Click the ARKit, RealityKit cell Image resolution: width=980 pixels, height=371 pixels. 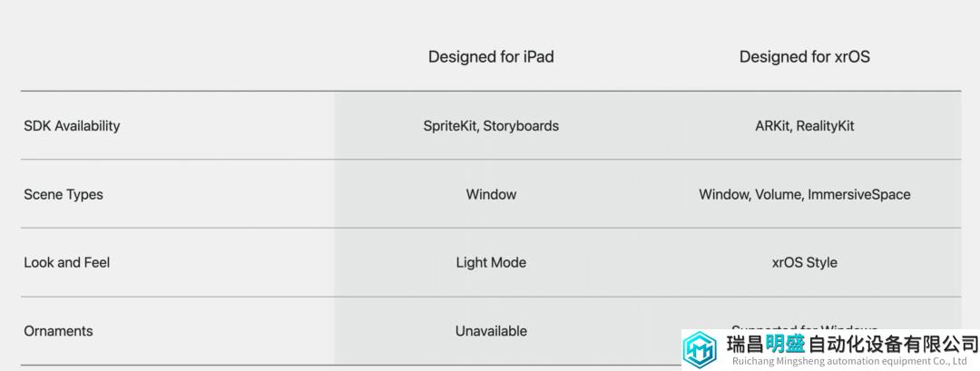(804, 125)
